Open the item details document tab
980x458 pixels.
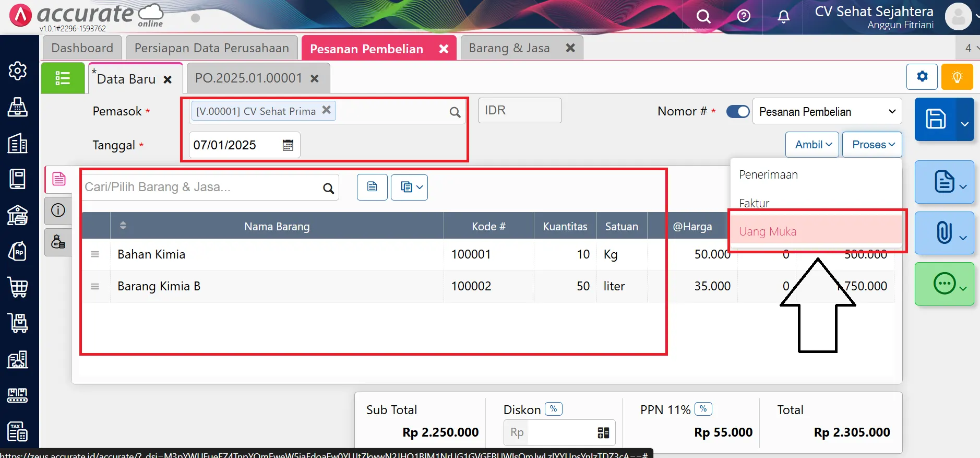(58, 179)
